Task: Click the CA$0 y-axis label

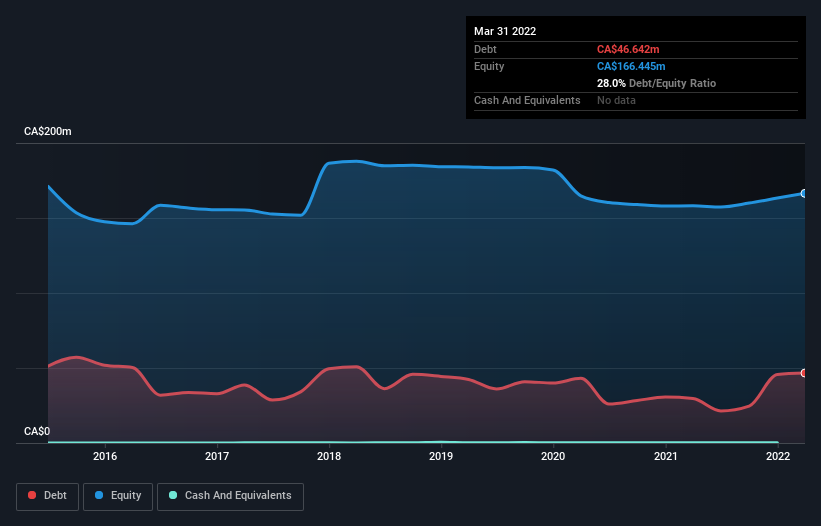Action: pyautogui.click(x=37, y=431)
